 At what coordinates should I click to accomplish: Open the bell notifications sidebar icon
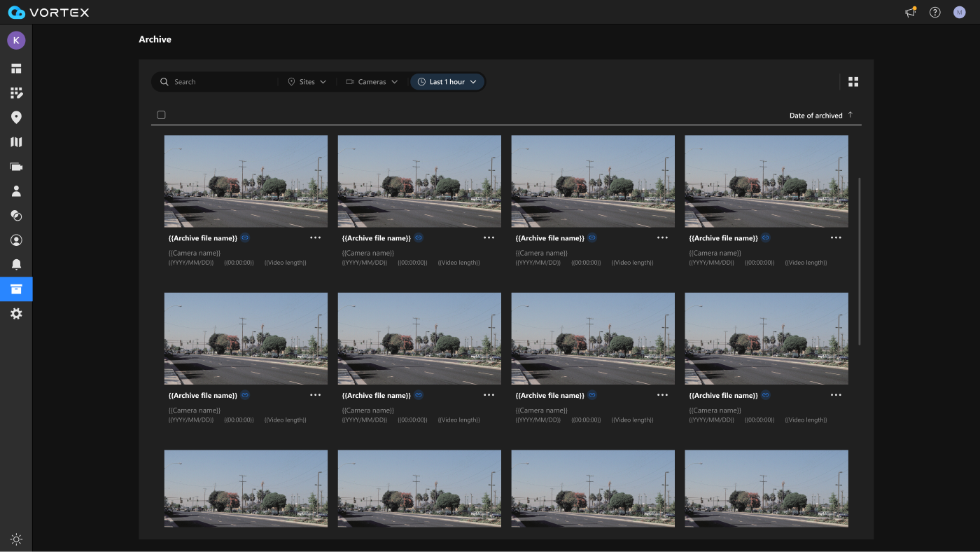pos(16,265)
